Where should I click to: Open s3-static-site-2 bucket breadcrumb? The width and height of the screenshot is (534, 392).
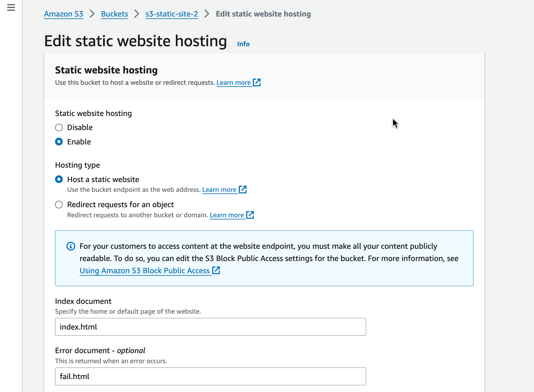172,14
